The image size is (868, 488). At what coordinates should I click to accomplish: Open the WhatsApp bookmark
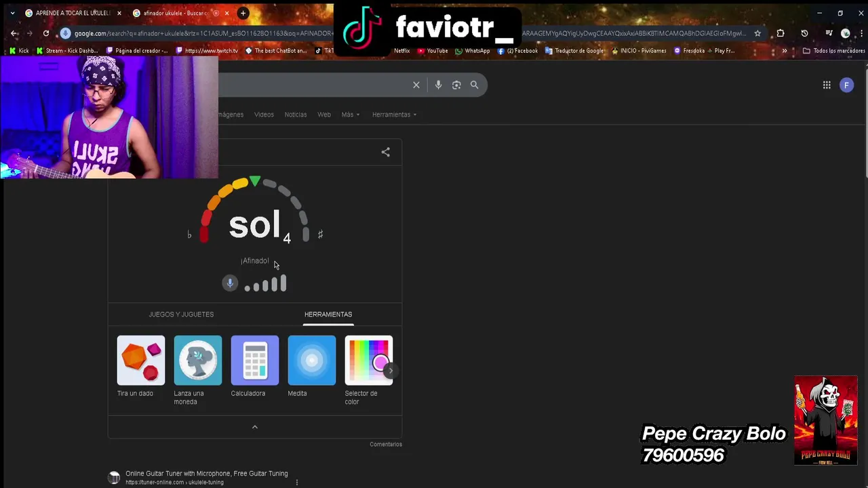(473, 51)
